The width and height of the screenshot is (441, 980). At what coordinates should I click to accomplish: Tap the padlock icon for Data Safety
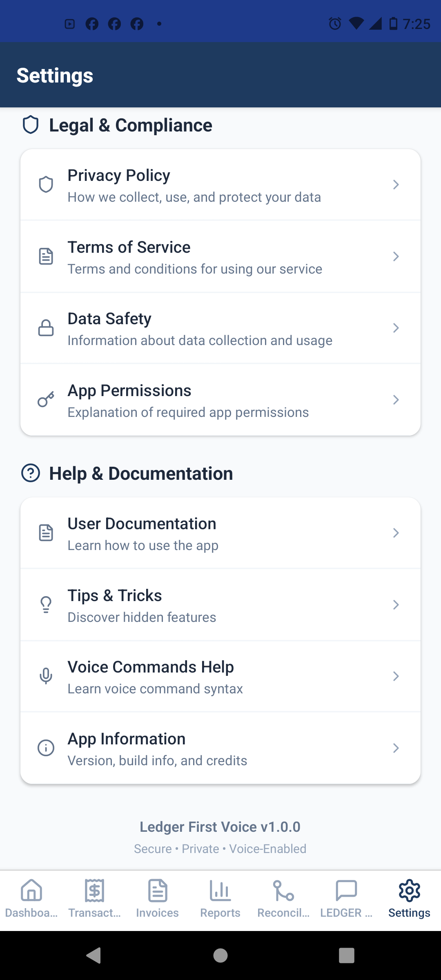point(46,328)
